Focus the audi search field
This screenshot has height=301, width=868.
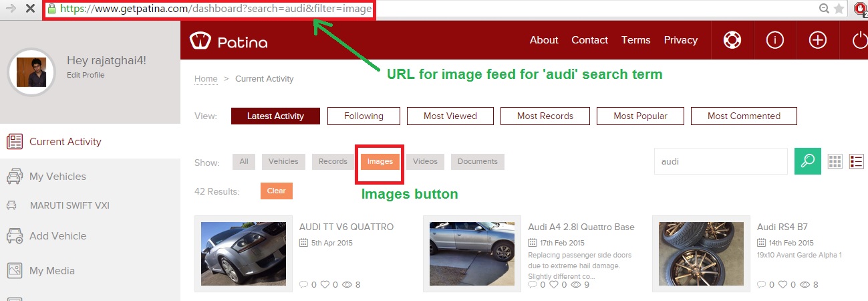pyautogui.click(x=720, y=161)
